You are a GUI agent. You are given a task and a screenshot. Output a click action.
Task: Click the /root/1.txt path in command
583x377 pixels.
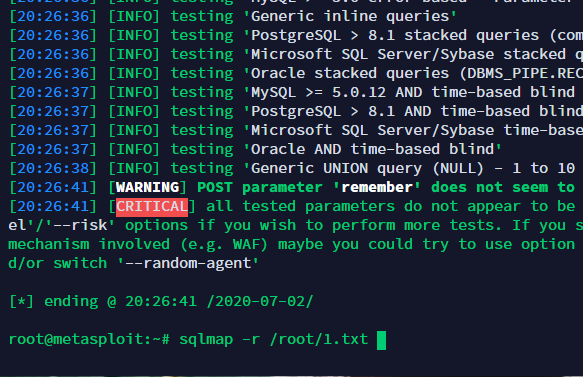coord(319,339)
